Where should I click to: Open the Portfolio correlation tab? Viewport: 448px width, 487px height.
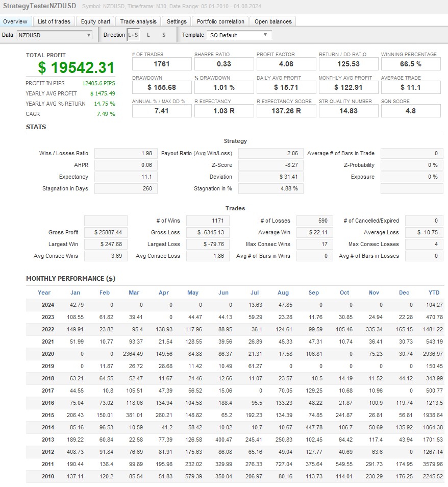pyautogui.click(x=220, y=21)
